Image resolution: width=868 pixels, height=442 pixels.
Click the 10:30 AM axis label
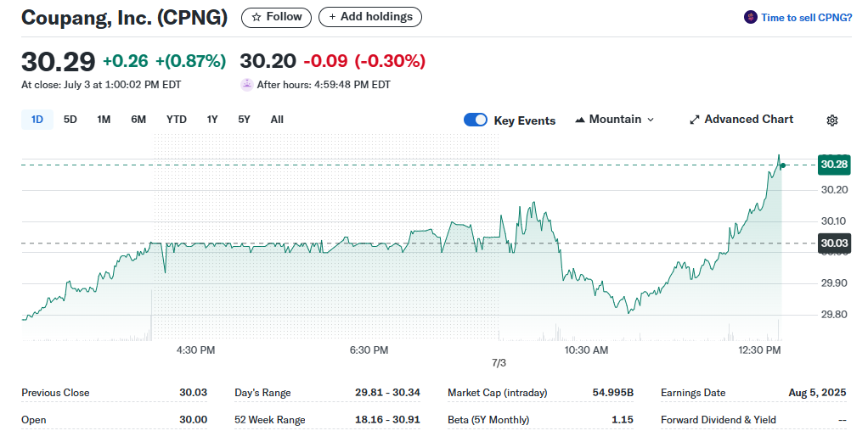(x=586, y=350)
